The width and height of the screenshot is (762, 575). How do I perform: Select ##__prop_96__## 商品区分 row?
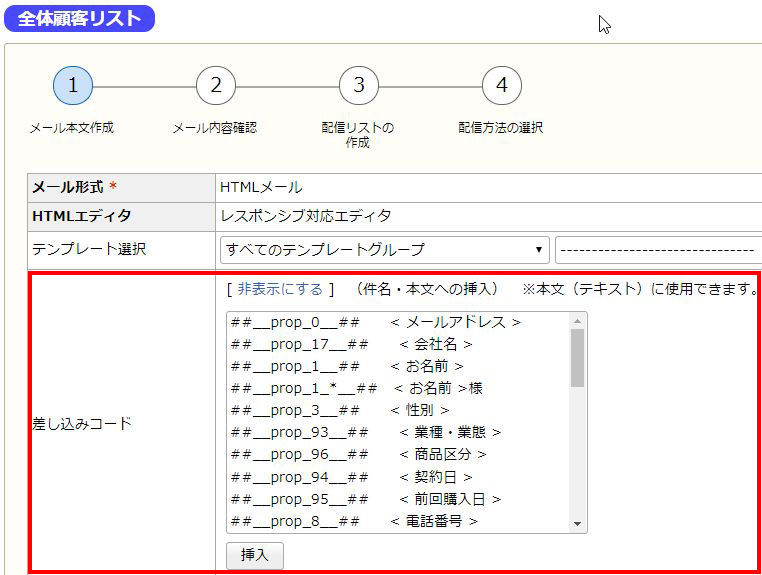click(x=398, y=455)
